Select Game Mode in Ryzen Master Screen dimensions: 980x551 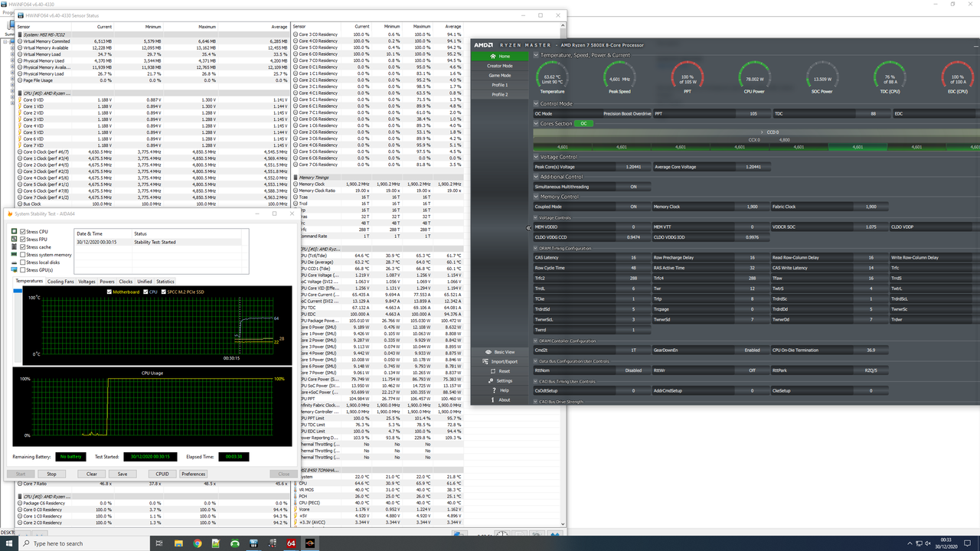[499, 75]
